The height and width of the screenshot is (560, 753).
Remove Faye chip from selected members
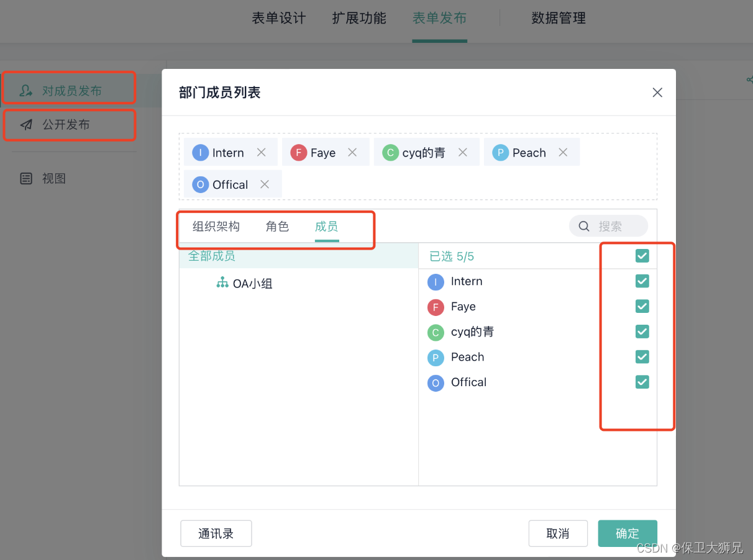(352, 153)
